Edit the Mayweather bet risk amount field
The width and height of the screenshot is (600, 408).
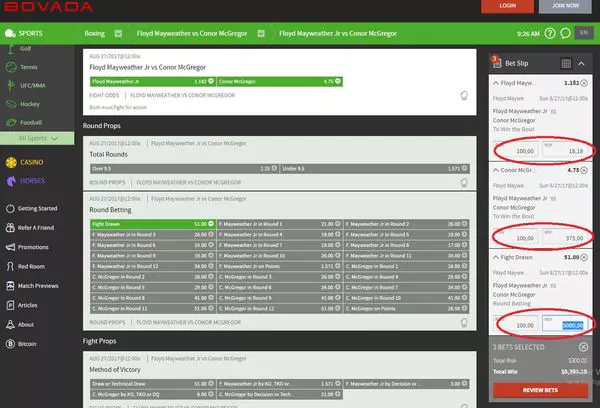(x=517, y=150)
